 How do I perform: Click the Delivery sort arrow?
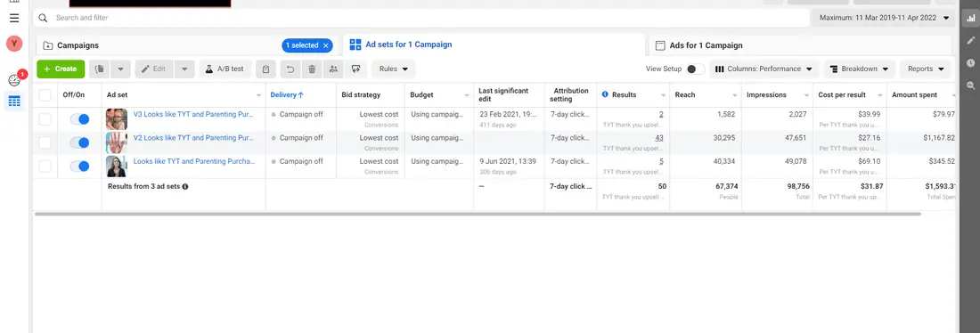click(x=300, y=95)
